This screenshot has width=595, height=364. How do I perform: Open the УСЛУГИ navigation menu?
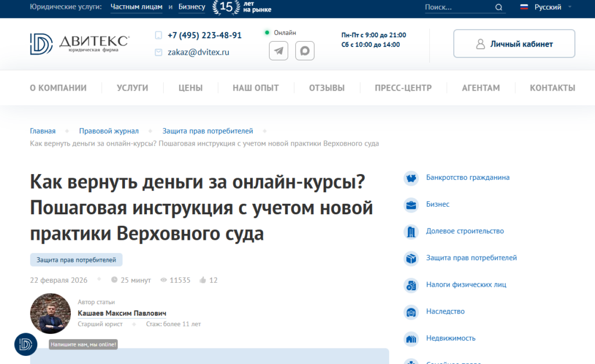(x=132, y=88)
